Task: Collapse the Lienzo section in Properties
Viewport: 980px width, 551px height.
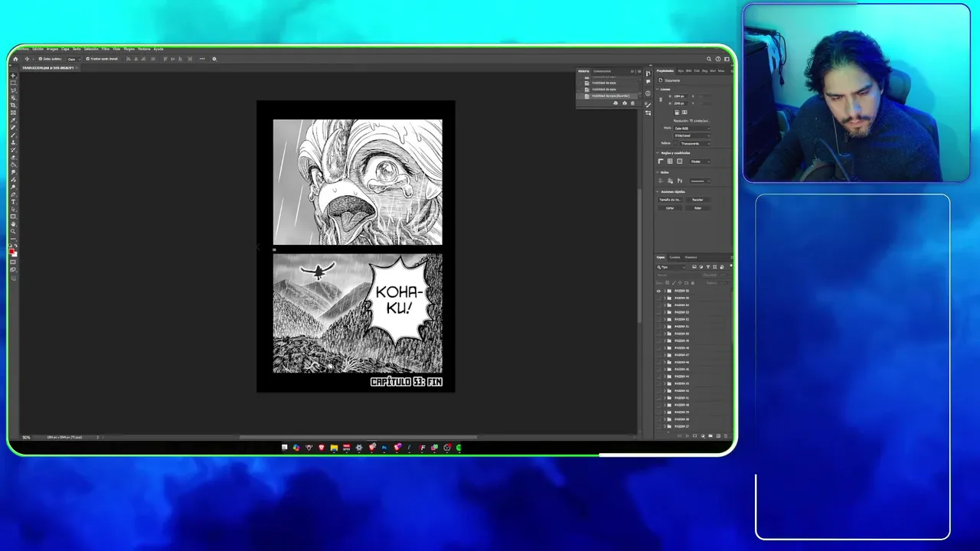Action: coord(657,89)
